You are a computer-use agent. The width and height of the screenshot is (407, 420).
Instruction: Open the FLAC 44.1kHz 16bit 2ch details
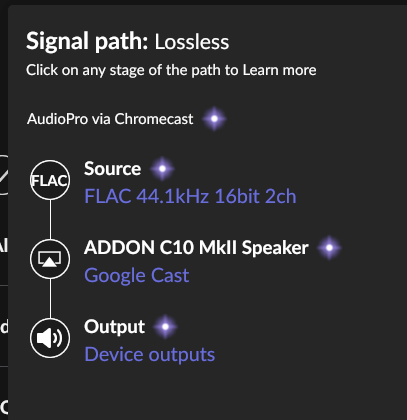(x=190, y=196)
